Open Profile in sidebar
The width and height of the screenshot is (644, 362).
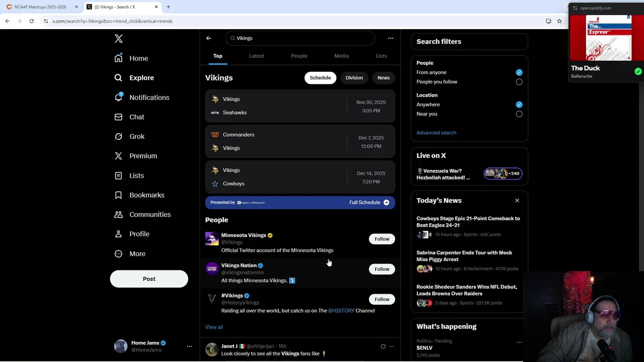[x=132, y=234]
